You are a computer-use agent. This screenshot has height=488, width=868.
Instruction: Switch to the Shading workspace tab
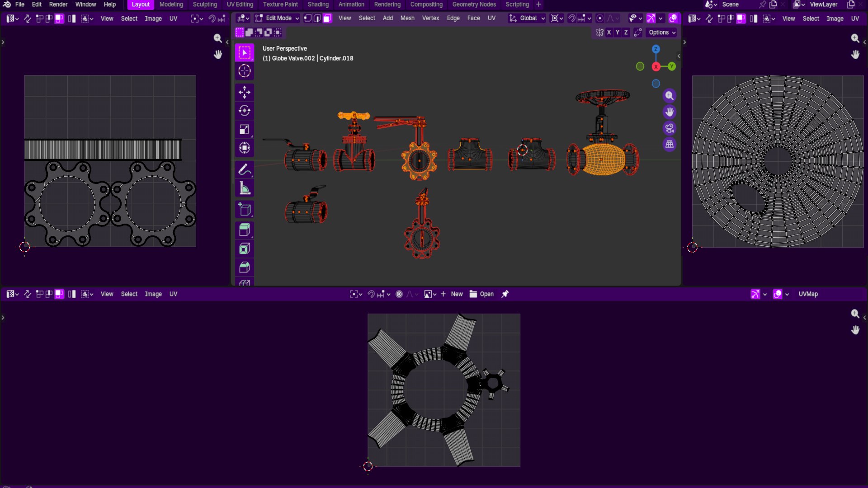click(318, 5)
